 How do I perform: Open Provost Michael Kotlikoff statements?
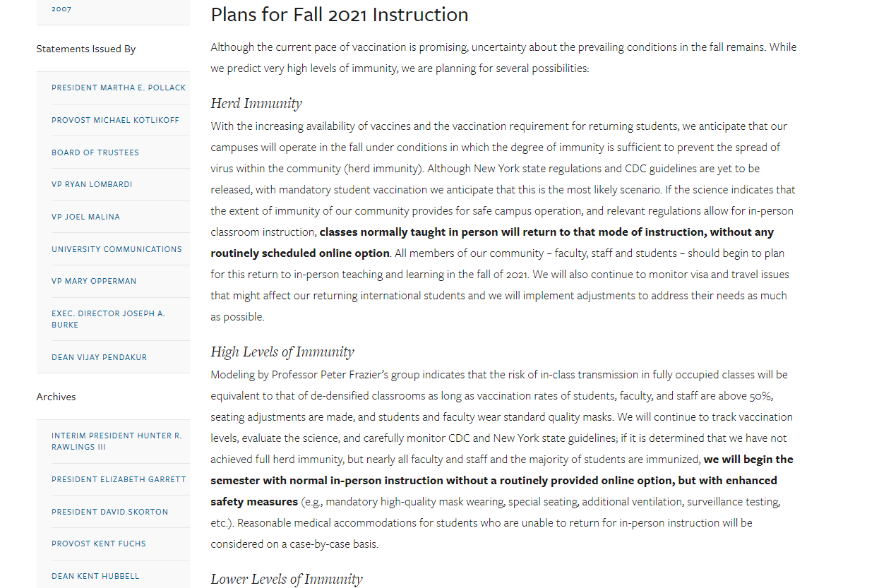tap(115, 120)
